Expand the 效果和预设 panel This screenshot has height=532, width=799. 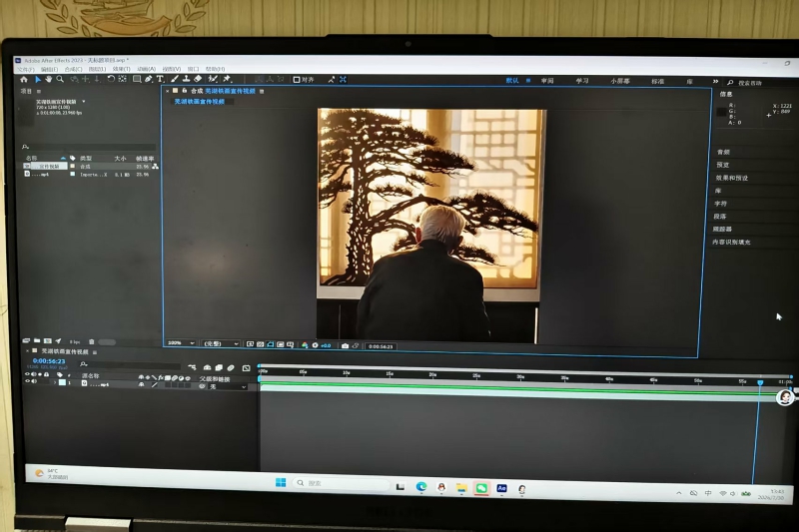[x=732, y=178]
